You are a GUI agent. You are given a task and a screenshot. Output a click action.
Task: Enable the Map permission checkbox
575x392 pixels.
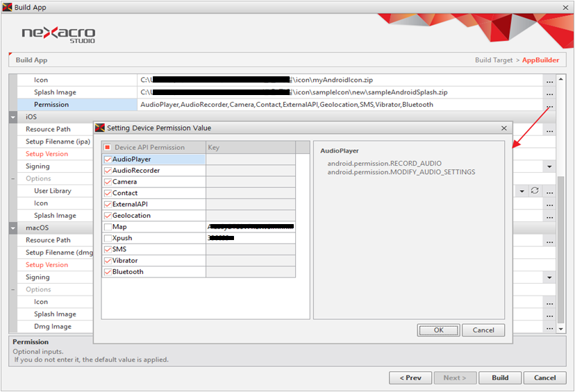coord(107,227)
